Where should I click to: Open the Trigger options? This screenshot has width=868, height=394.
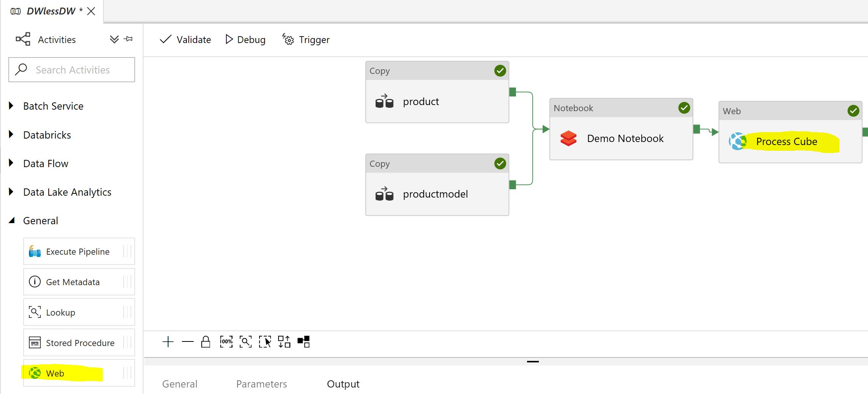click(306, 40)
